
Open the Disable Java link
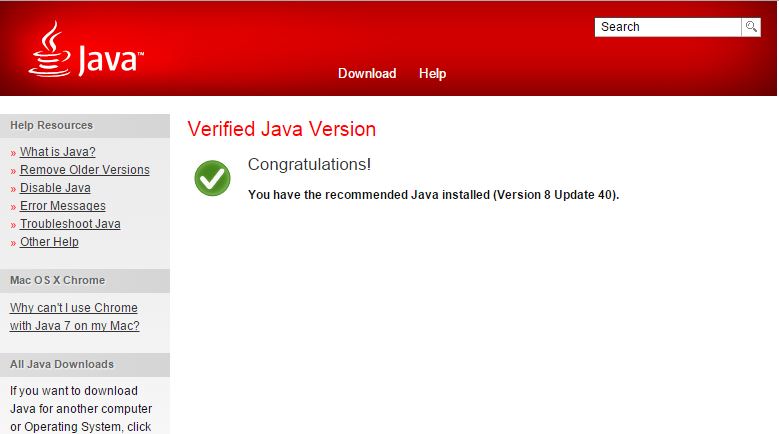tap(55, 188)
